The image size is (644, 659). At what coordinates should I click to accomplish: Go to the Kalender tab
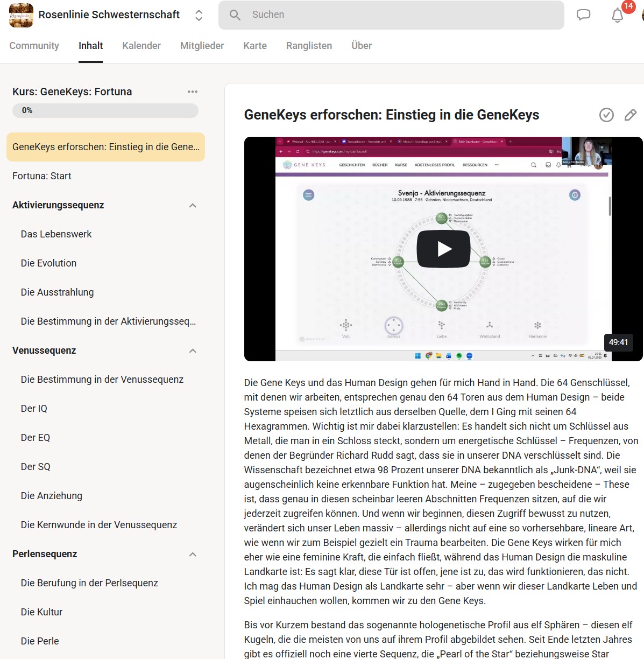141,46
